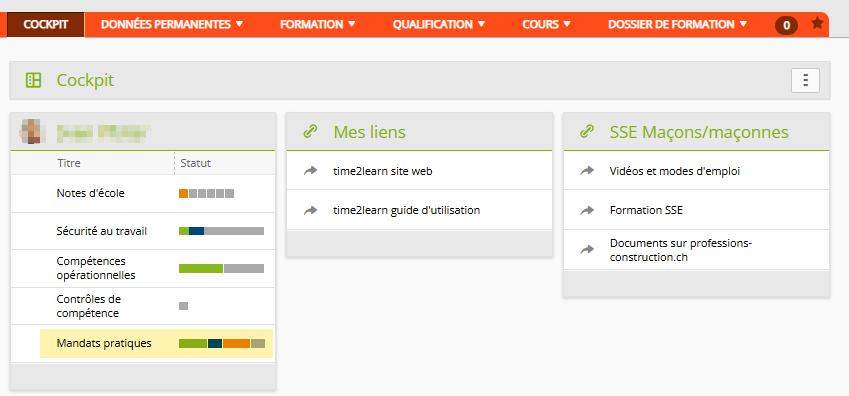The image size is (849, 396).
Task: Select the Compétences opérationnelles row
Action: click(x=143, y=268)
